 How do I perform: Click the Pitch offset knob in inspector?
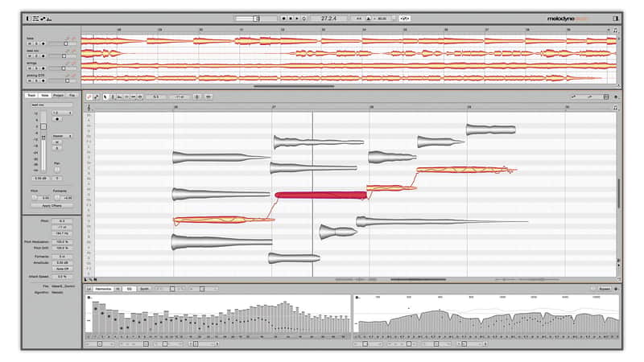pyautogui.click(x=35, y=197)
